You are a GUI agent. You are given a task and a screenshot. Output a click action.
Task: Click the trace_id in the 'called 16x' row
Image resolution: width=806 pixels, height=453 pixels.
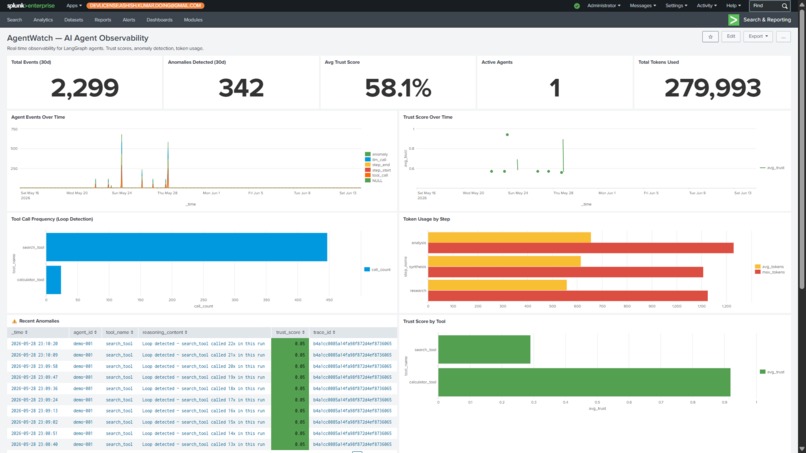point(352,411)
